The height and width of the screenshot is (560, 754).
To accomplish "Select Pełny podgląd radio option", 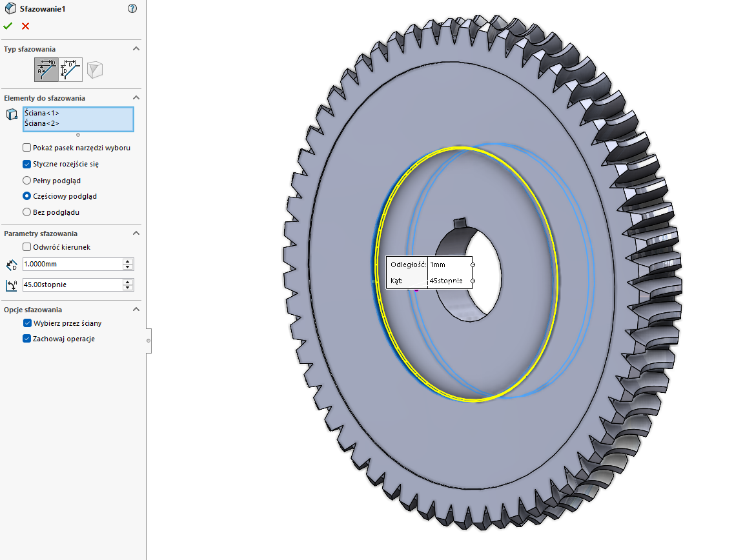I will [x=27, y=180].
